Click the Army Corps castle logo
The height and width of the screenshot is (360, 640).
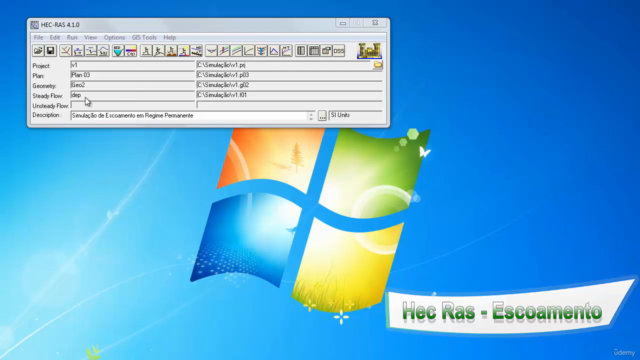click(x=369, y=51)
